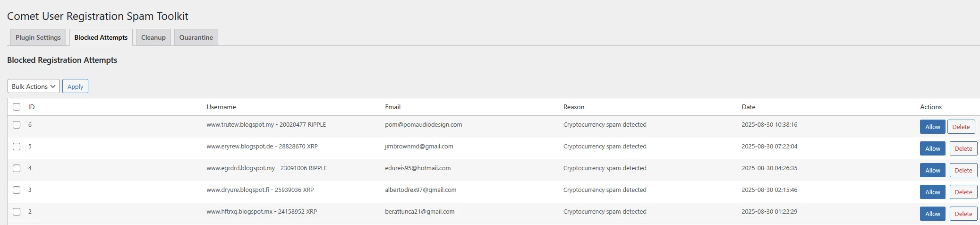
Task: Select checkbox for entry ID 5
Action: coord(17,147)
